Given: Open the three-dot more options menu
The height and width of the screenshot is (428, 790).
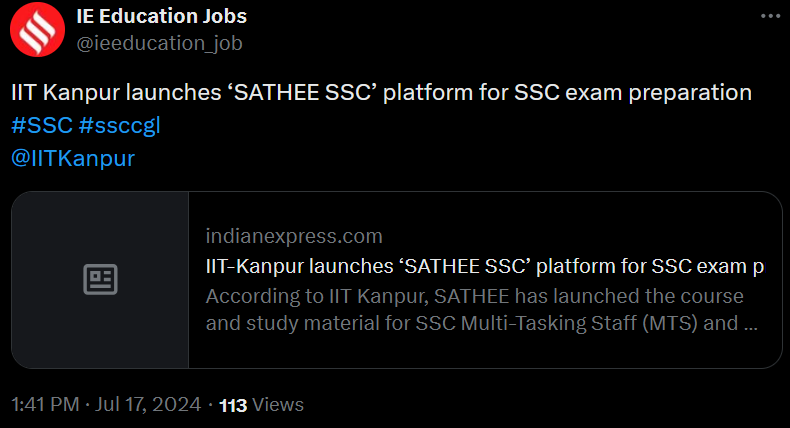Looking at the screenshot, I should [x=768, y=18].
